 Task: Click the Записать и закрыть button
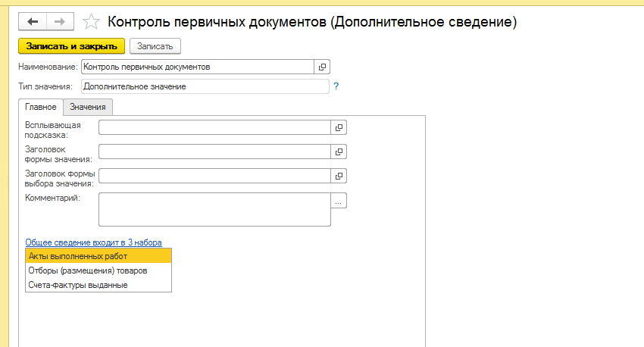71,46
